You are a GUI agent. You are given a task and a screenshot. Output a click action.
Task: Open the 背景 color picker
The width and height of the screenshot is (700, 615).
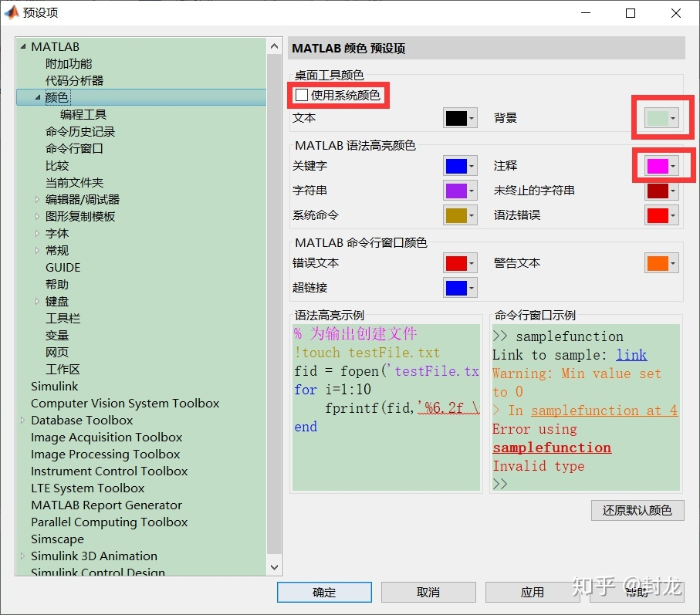pos(661,118)
